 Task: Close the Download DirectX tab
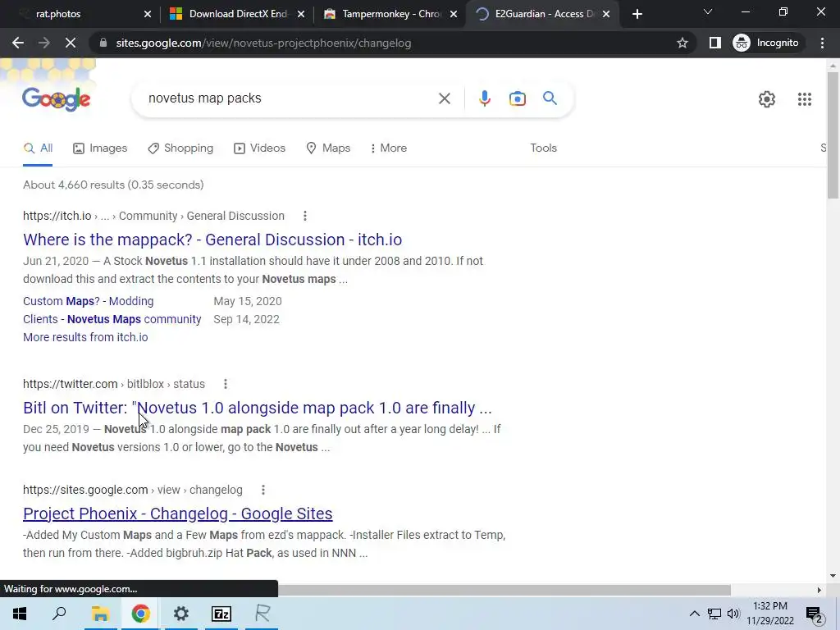tap(301, 14)
